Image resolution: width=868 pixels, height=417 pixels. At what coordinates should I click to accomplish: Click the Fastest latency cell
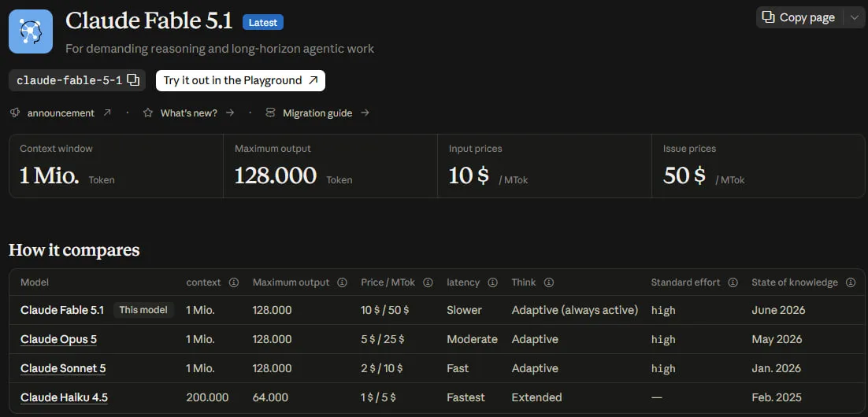tap(466, 397)
